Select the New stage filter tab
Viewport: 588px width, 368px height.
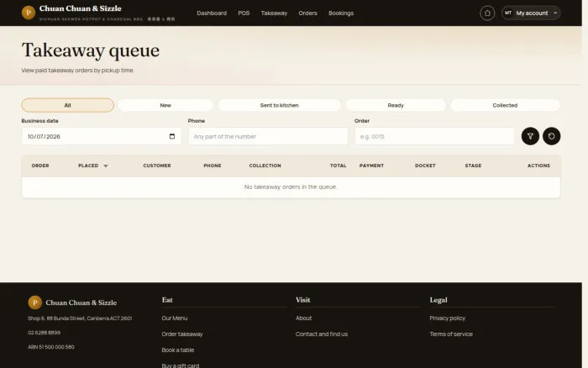165,105
